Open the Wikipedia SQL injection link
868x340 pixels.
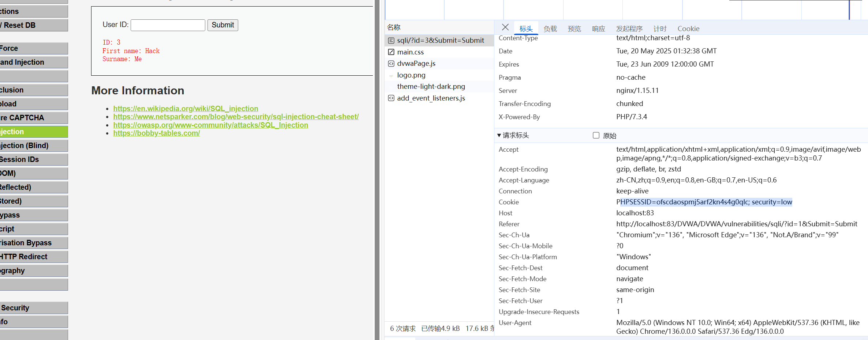click(x=186, y=109)
